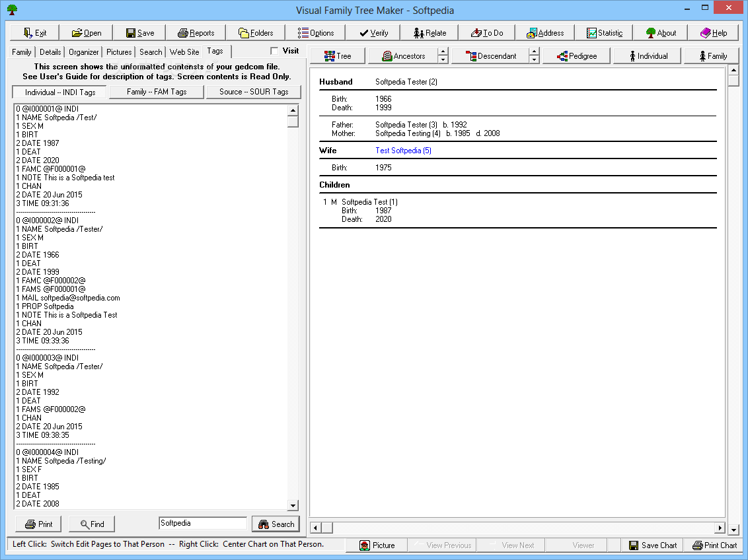The image size is (748, 560).
Task: Click the Exit toolbar button
Action: pos(35,33)
